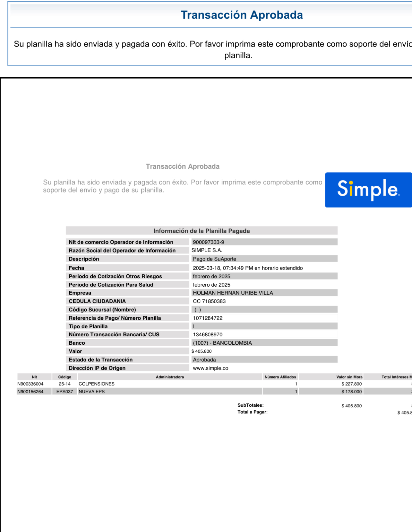Screen dimensions: 412x532
Task: Click the planilla reference number 1071284722
Action: 208,318
